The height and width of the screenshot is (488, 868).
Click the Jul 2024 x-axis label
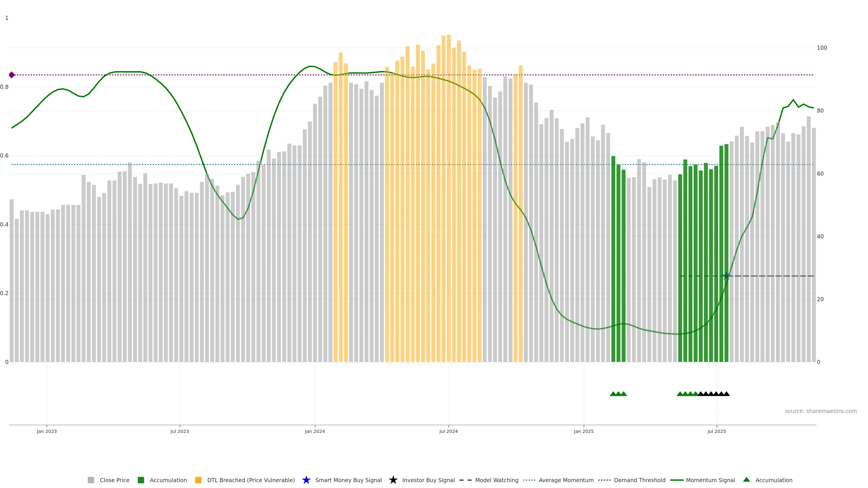click(448, 431)
